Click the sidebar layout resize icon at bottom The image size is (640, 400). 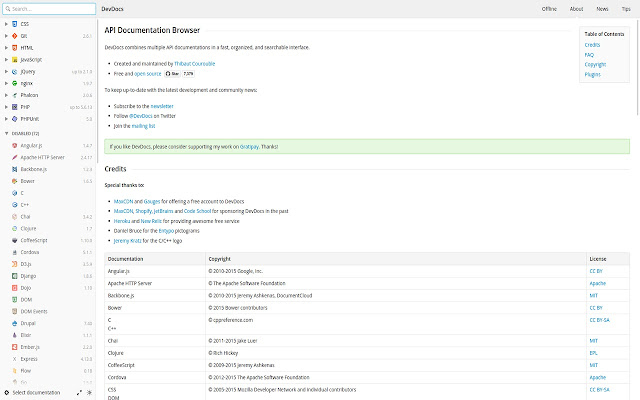(79, 393)
